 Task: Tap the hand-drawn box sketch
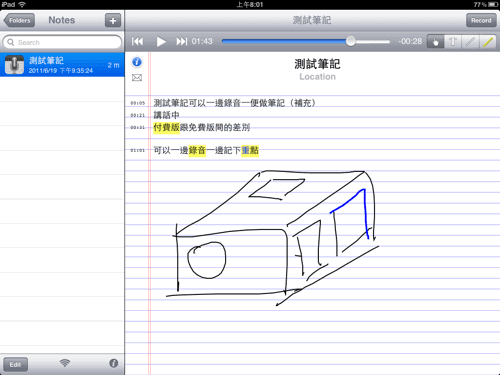click(273, 237)
